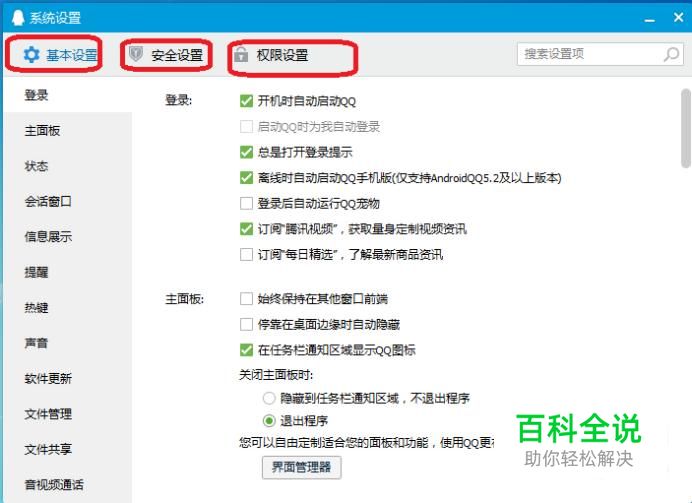Switch to the 安全设置 tab
The height and width of the screenshot is (503, 692).
pos(165,55)
